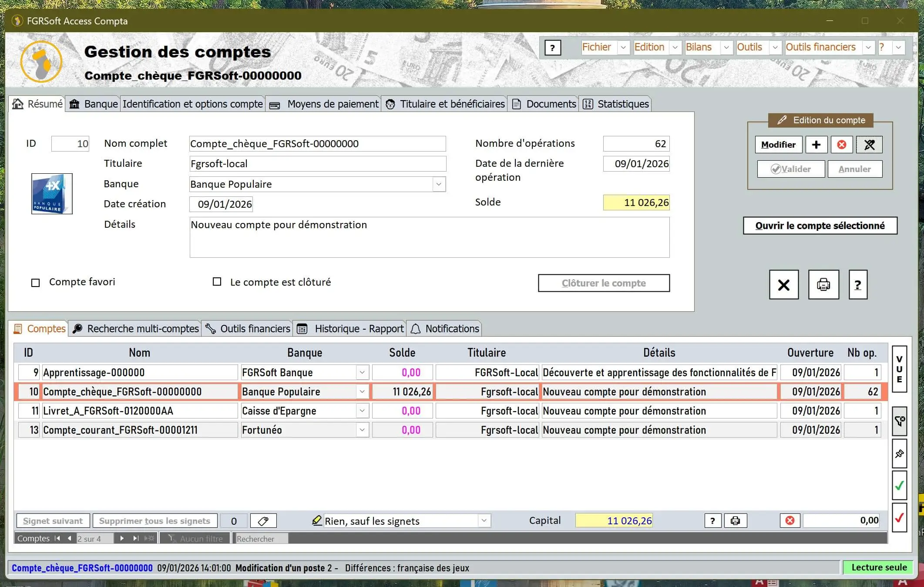Image resolution: width=924 pixels, height=587 pixels.
Task: Open Historique - Rapport tab
Action: tap(350, 329)
